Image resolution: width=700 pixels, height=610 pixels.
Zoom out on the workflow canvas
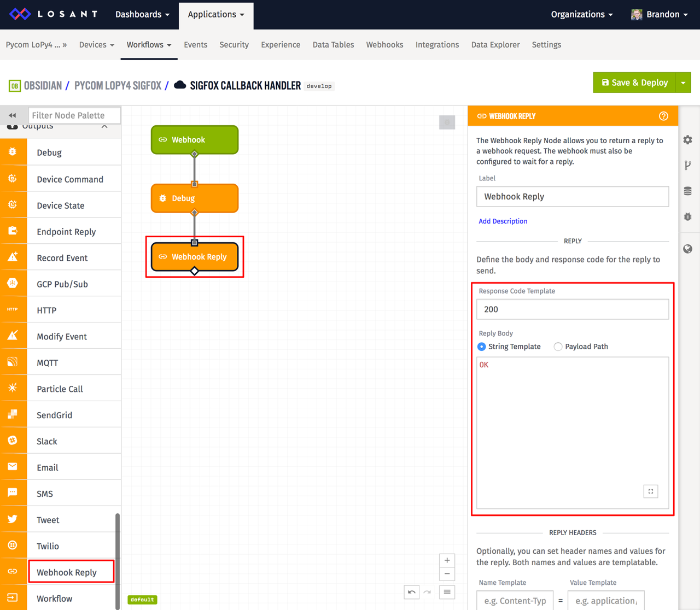coord(447,574)
